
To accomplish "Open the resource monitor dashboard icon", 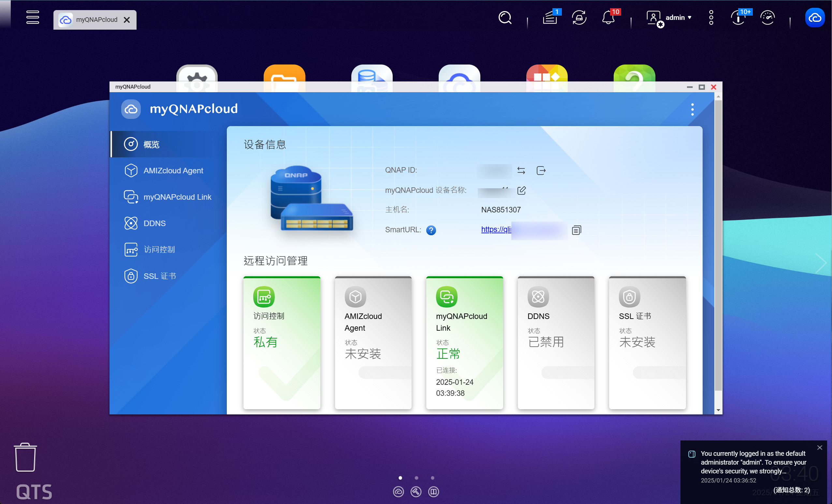I will [x=767, y=18].
